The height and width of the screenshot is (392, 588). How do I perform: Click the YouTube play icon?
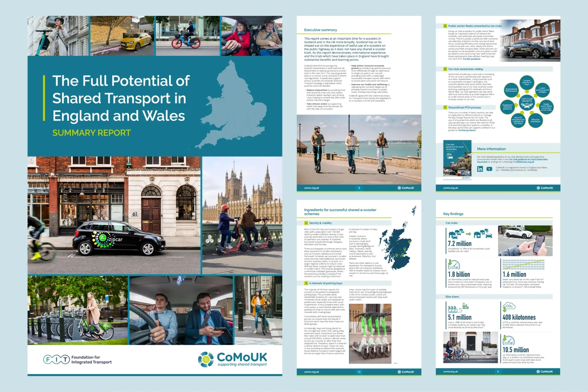pos(489,169)
